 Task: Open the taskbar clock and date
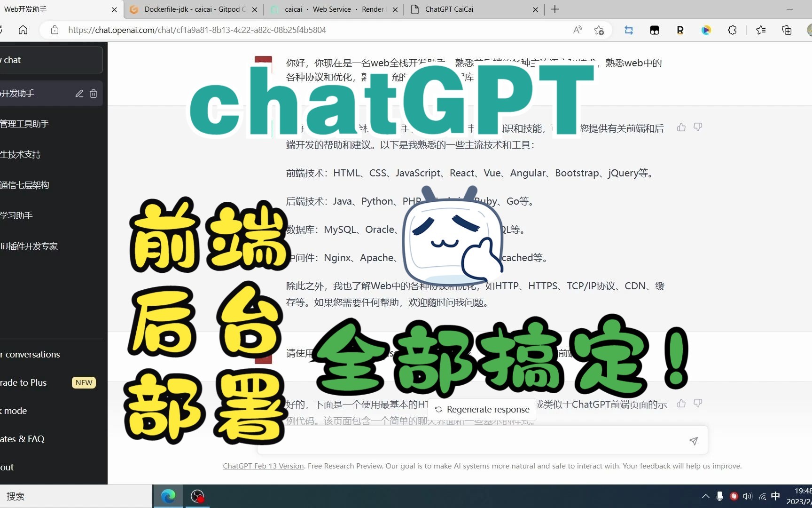tap(799, 496)
